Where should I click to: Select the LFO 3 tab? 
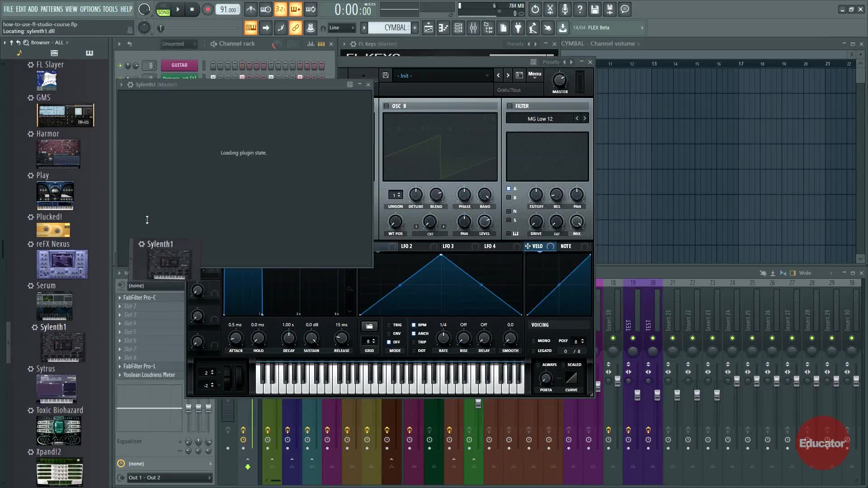[x=448, y=246]
